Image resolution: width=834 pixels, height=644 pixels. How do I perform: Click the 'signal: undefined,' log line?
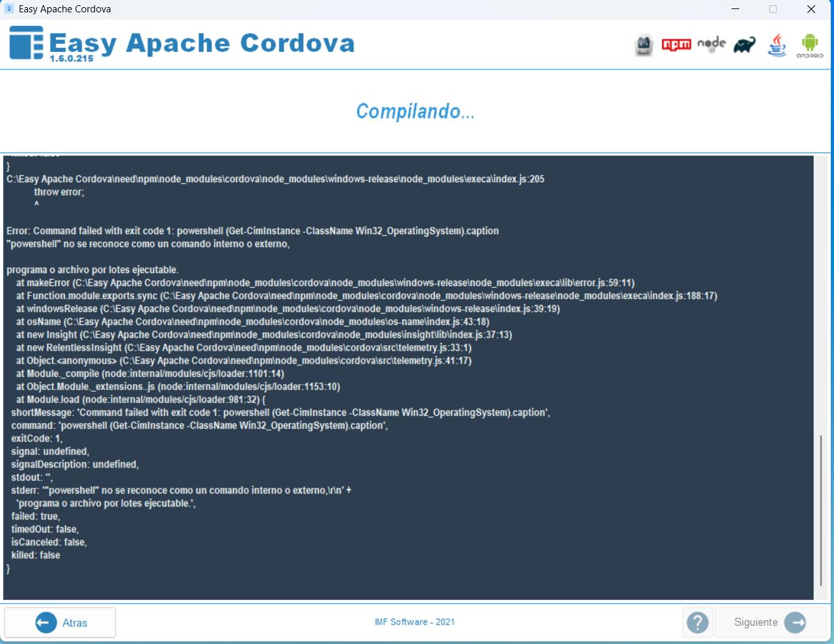pos(50,451)
